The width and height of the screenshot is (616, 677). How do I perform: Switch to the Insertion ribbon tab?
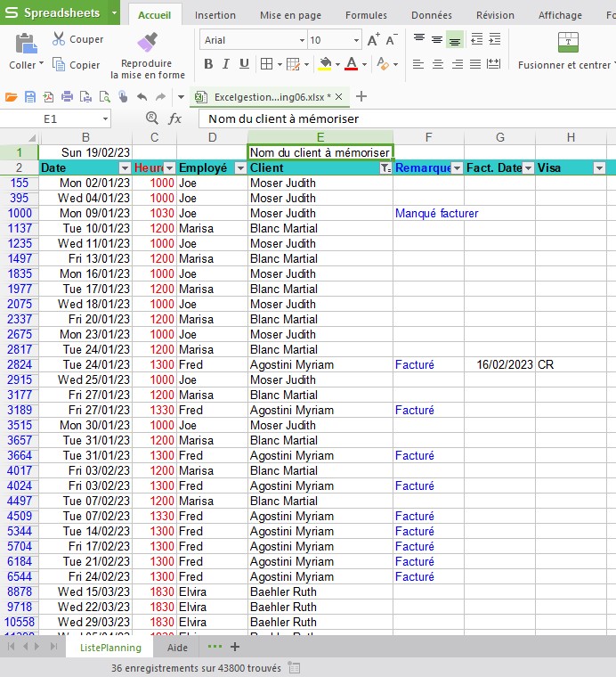[215, 15]
